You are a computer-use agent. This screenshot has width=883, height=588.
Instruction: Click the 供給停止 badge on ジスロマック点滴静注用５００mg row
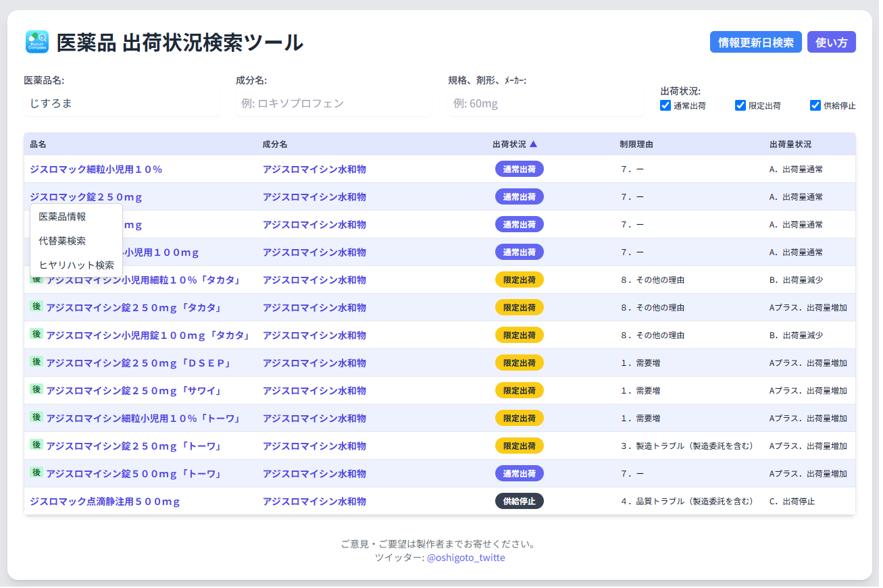(519, 501)
